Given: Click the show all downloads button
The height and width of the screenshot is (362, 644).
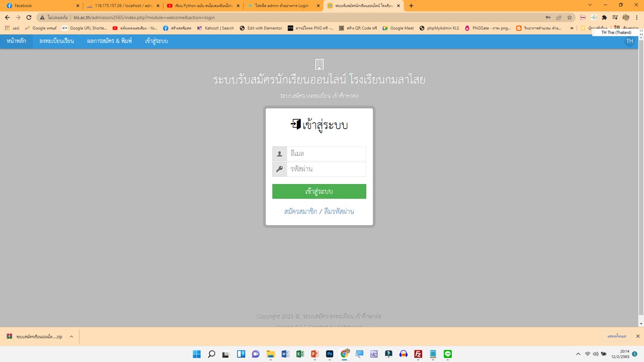Looking at the screenshot, I should point(616,336).
